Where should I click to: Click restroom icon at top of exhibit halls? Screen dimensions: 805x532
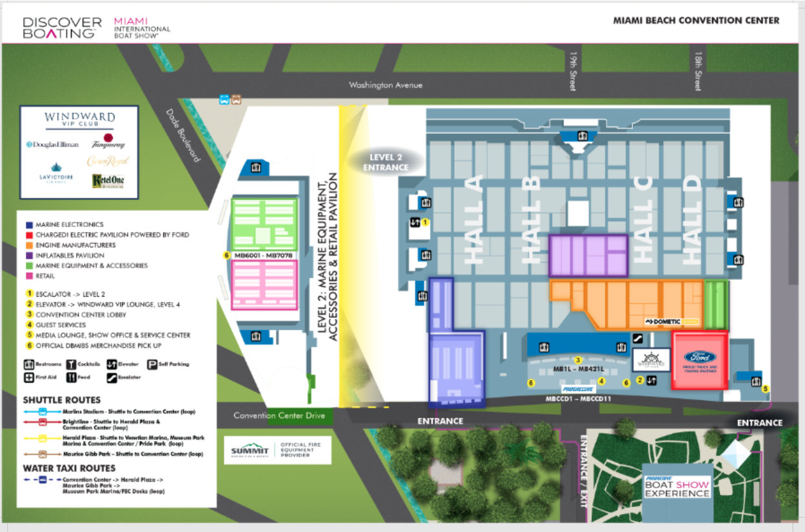pos(582,135)
